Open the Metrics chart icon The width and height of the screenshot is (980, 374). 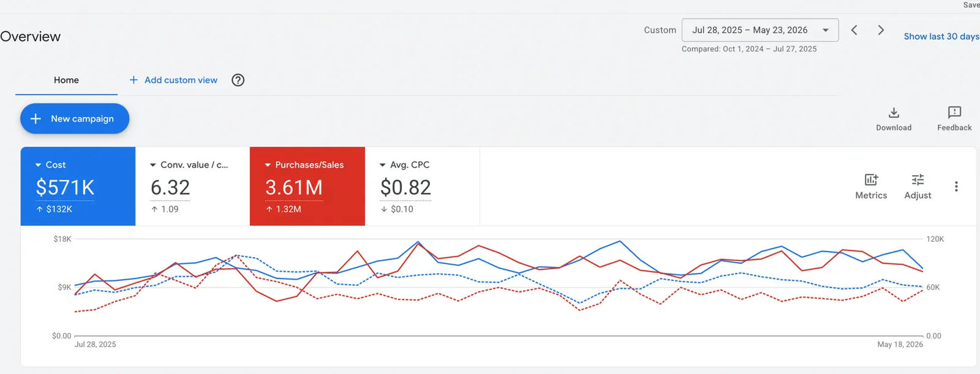871,179
